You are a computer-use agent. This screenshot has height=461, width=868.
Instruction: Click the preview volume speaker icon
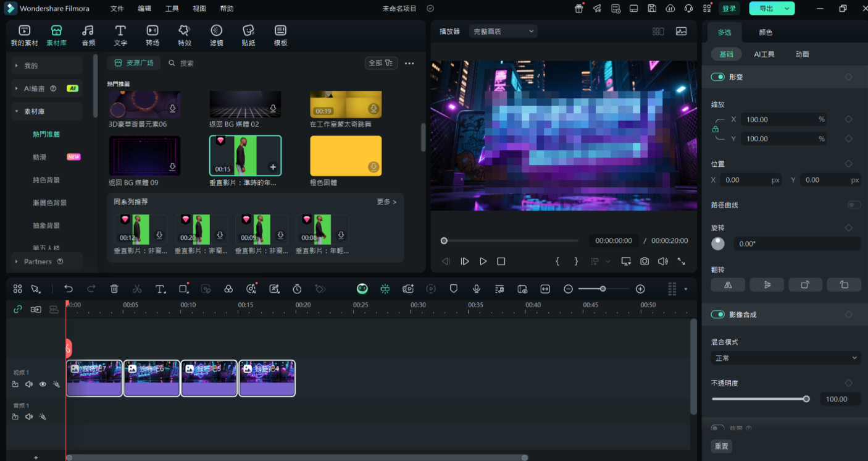coord(662,261)
